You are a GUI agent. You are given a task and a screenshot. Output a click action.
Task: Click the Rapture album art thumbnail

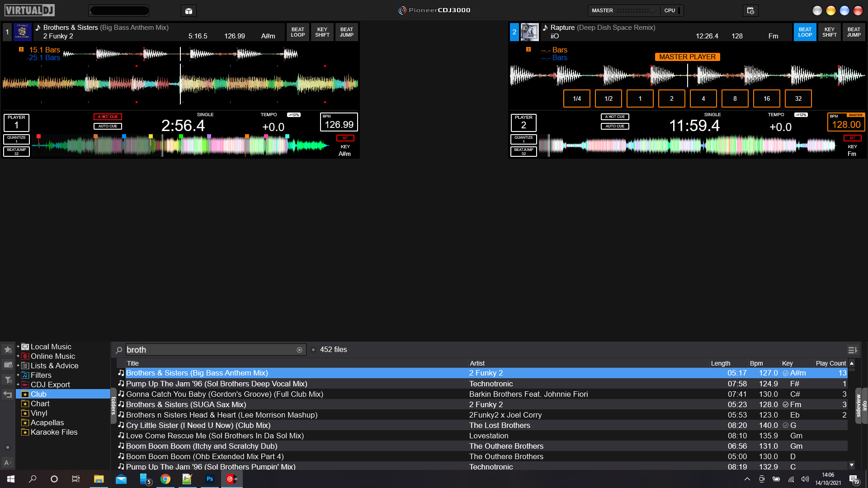[529, 32]
